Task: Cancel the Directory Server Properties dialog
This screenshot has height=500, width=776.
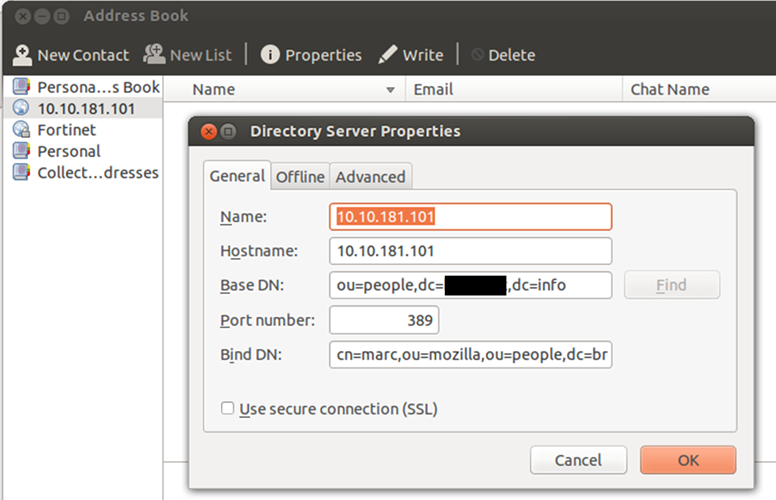Action: point(578,460)
